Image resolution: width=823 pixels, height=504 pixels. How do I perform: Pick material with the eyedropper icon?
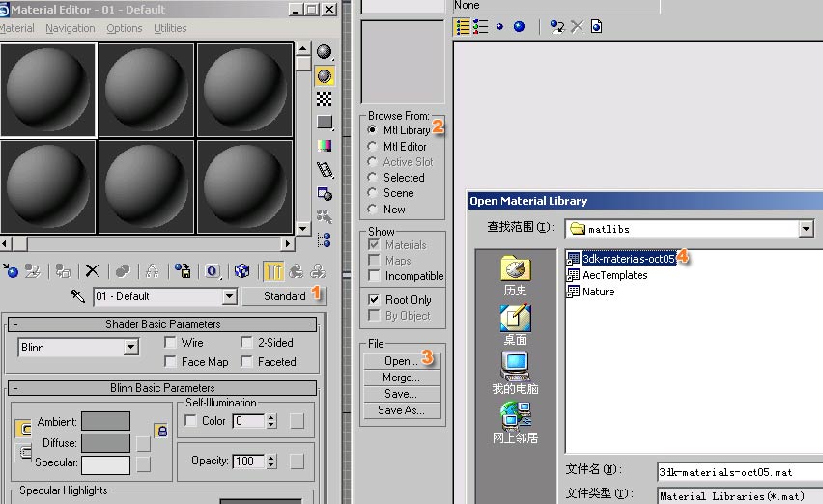[79, 296]
